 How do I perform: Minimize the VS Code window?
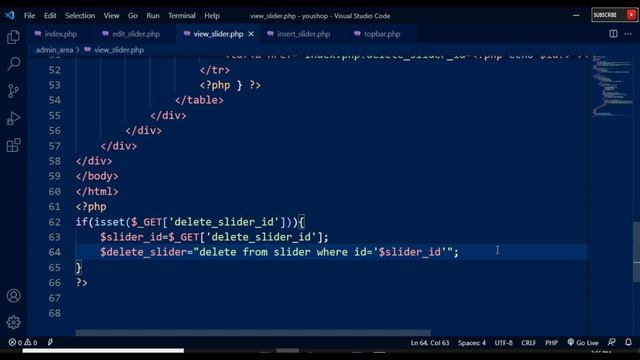(576, 15)
